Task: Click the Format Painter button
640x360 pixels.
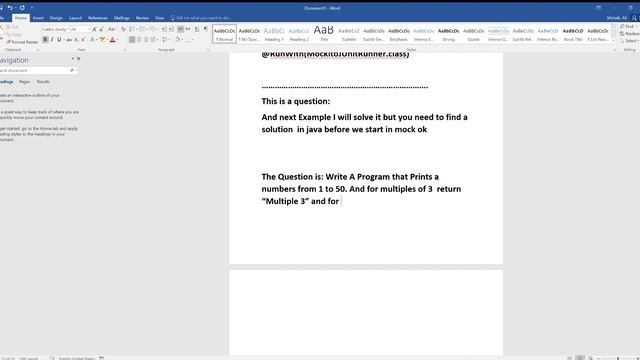Action: click(x=23, y=42)
